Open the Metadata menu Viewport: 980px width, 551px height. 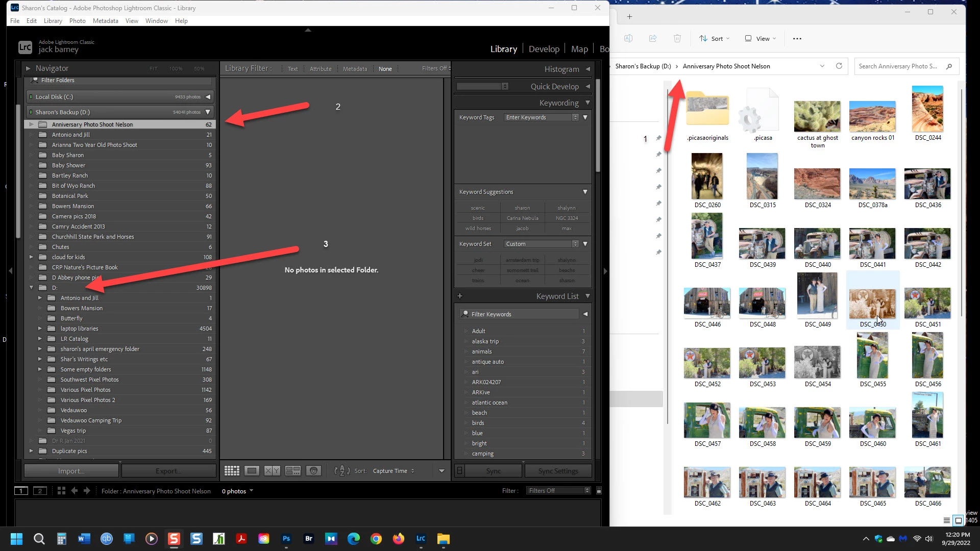[x=105, y=21]
